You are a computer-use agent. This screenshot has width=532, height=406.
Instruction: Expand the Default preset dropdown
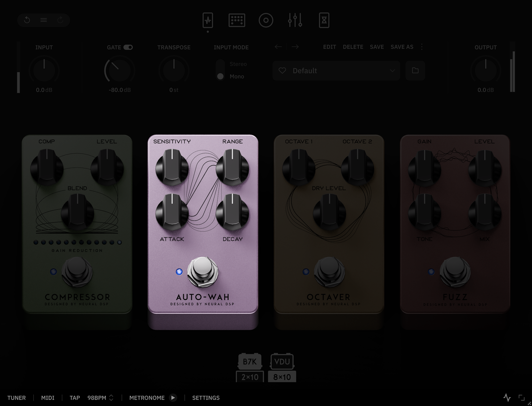[x=392, y=71]
